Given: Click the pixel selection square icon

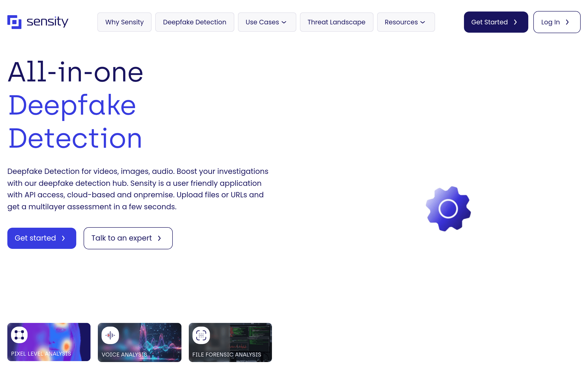Looking at the screenshot, I should point(19,335).
